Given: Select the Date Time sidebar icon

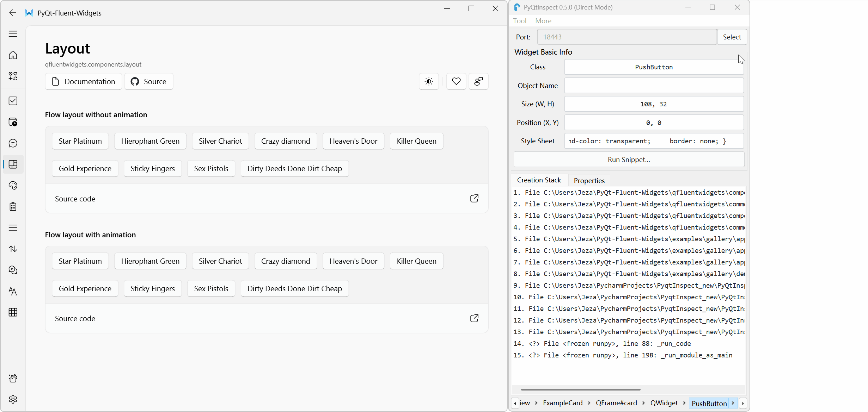Looking at the screenshot, I should [x=13, y=122].
